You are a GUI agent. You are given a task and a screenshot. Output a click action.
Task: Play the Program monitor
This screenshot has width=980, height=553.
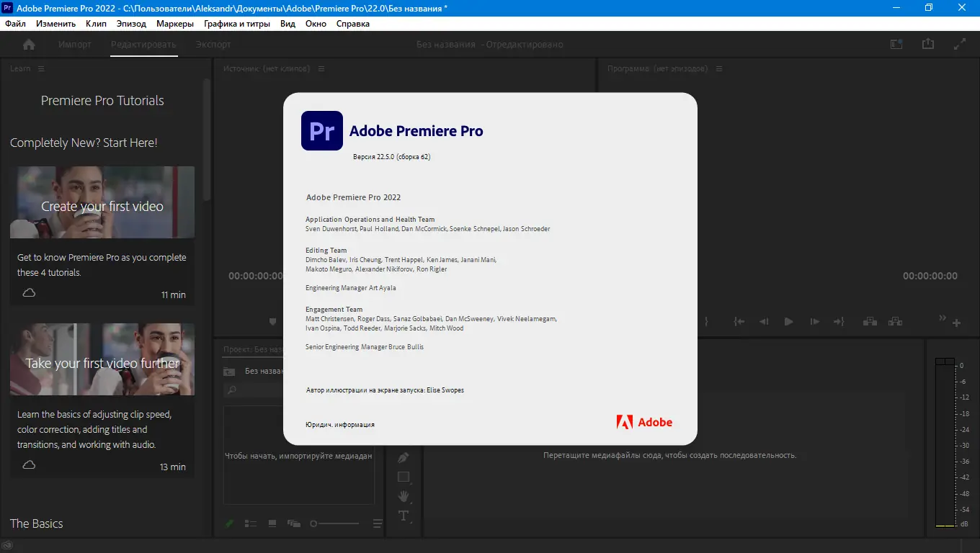click(789, 322)
